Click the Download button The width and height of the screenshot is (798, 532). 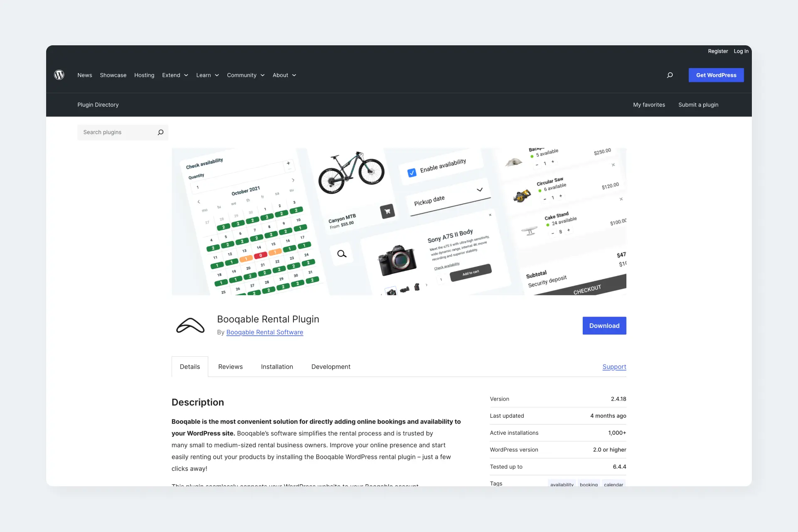tap(604, 325)
